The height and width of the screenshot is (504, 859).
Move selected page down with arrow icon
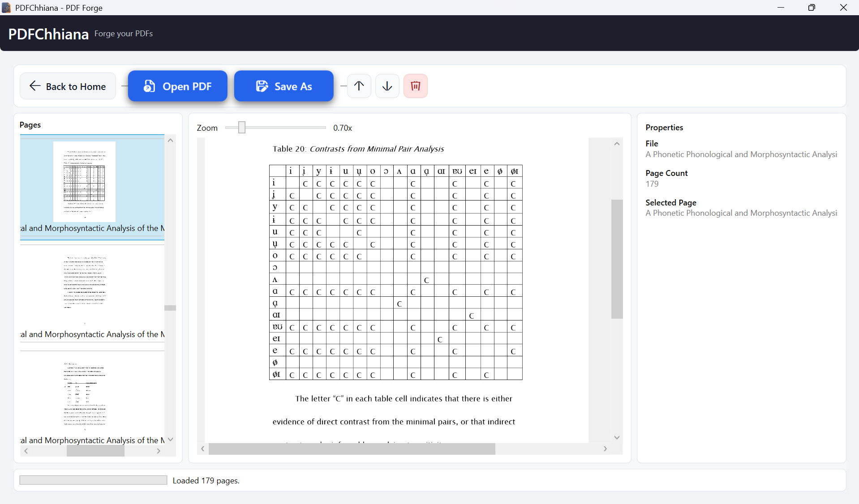click(387, 86)
